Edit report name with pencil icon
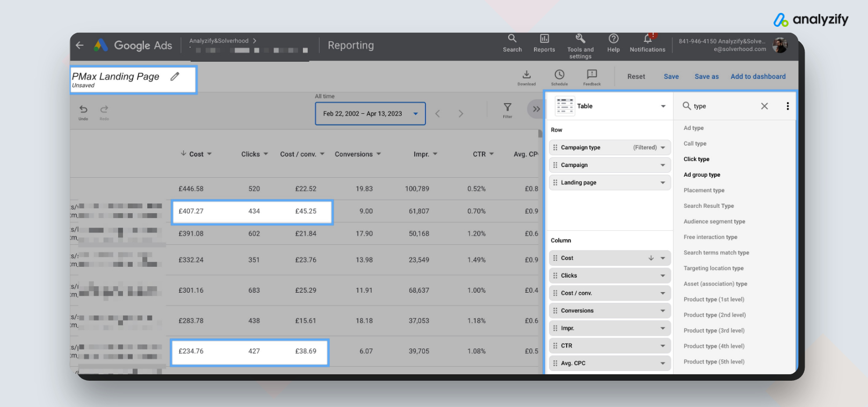The height and width of the screenshot is (407, 868). [x=175, y=77]
